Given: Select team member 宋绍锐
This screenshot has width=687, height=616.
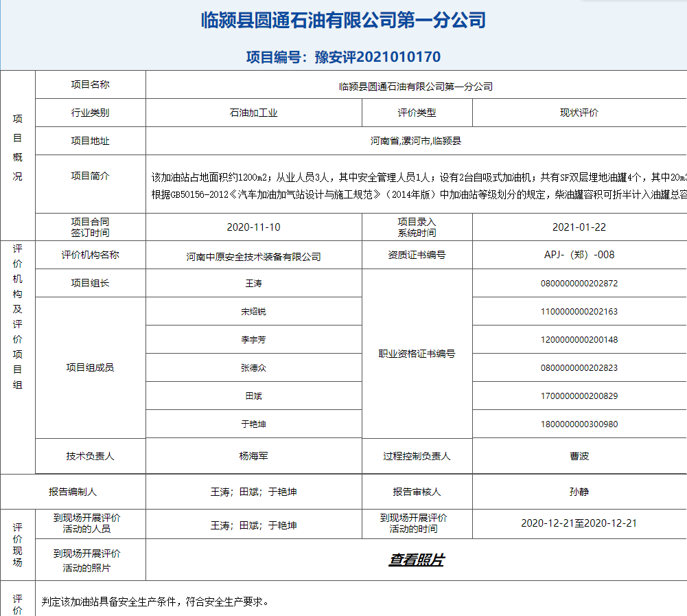Looking at the screenshot, I should (254, 311).
